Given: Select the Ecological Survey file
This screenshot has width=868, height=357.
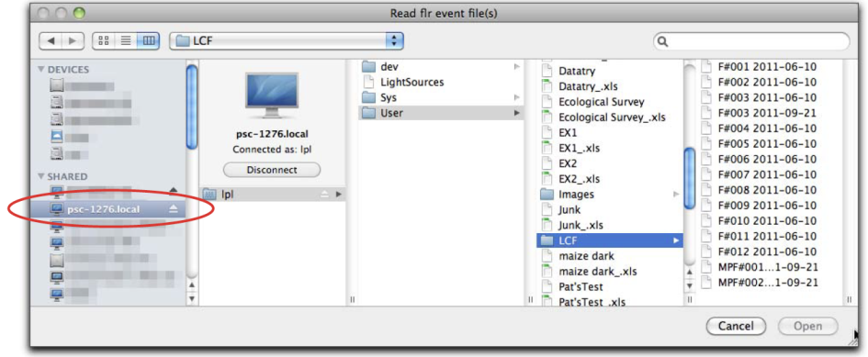Looking at the screenshot, I should [610, 102].
